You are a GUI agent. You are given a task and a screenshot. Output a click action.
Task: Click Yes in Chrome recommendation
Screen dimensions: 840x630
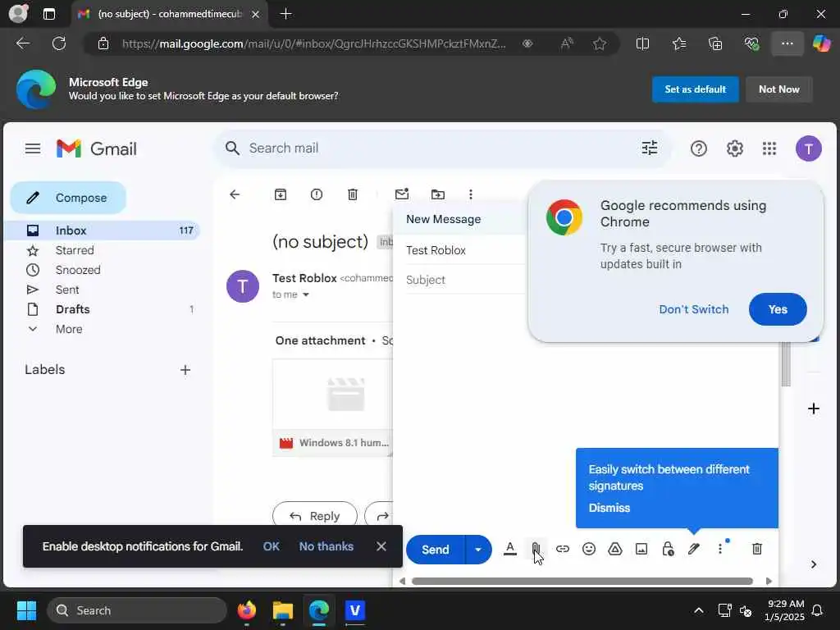tap(778, 309)
